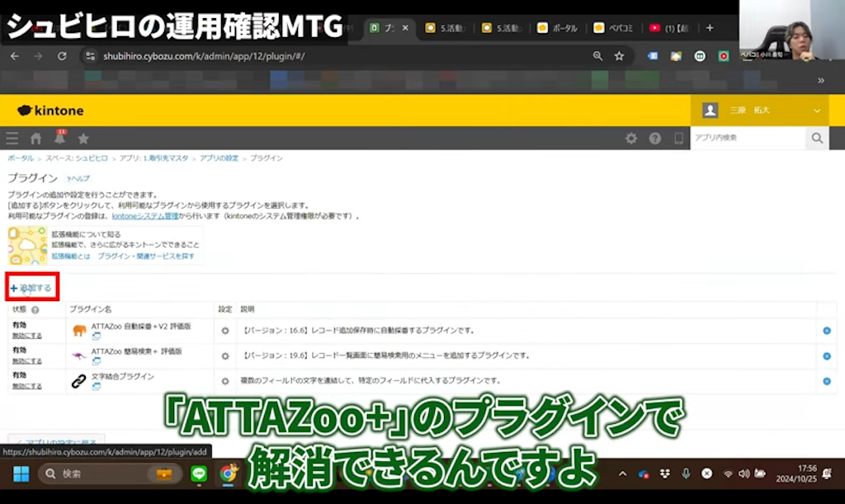Open kintone settings via the gear icon

click(x=631, y=138)
